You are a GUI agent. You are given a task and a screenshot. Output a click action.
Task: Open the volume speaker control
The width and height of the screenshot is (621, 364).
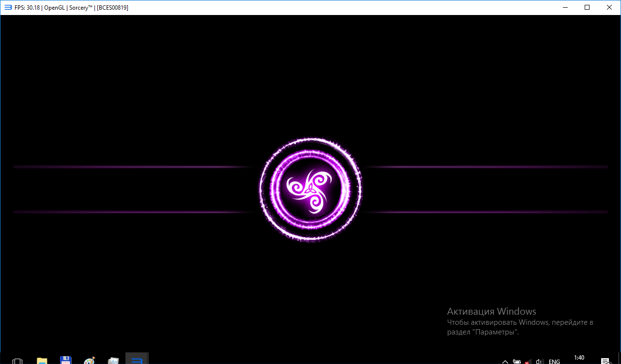click(540, 361)
